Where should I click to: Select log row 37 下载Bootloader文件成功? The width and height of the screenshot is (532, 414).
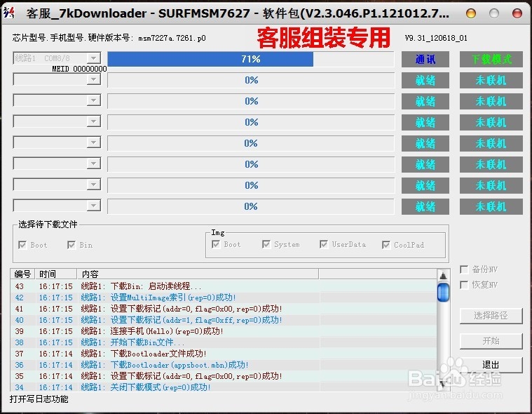tap(224, 354)
